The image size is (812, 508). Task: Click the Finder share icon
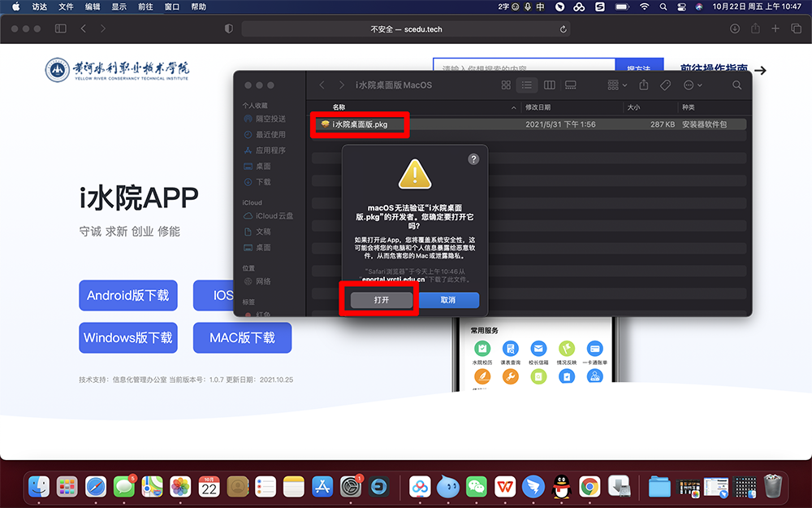coord(644,85)
